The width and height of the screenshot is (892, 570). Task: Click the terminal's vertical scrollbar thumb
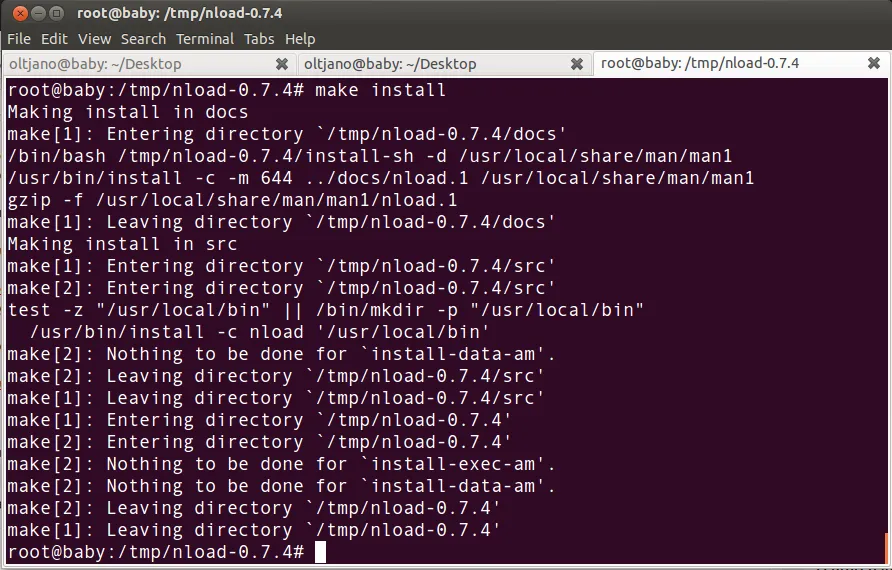pyautogui.click(x=886, y=547)
